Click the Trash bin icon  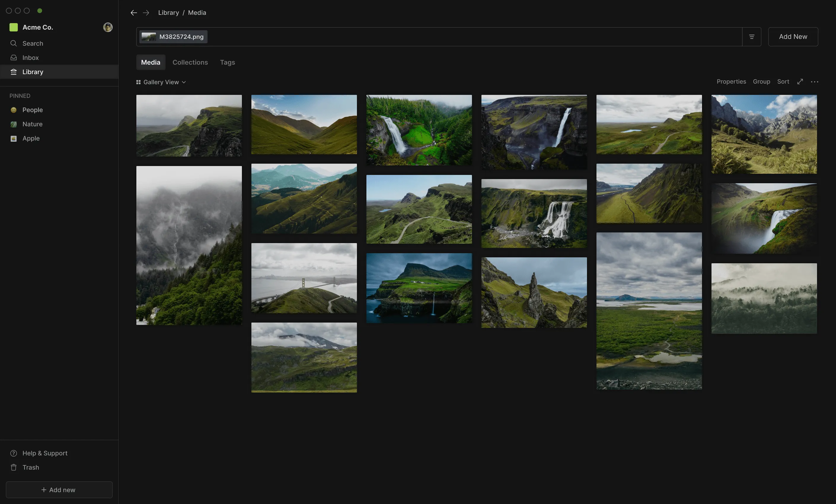[x=14, y=467]
